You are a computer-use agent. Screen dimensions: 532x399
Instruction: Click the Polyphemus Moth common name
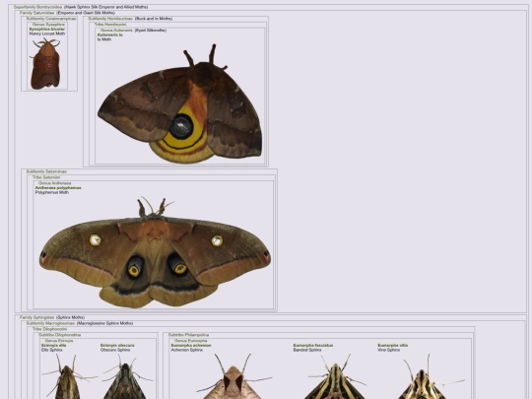tap(52, 192)
